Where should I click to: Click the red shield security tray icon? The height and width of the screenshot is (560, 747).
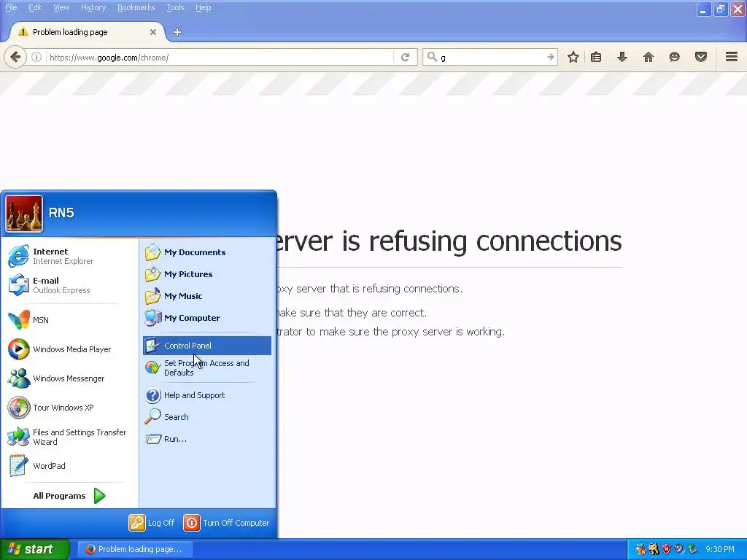click(x=667, y=549)
